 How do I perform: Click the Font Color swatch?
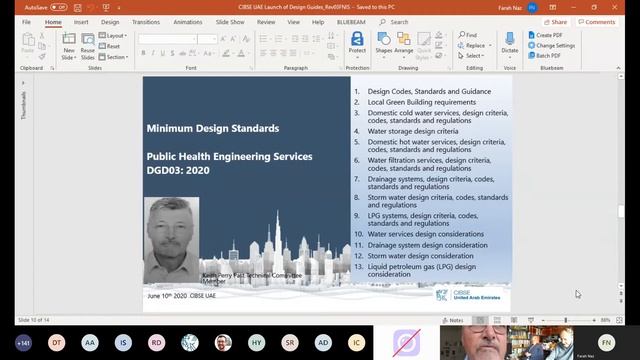click(x=241, y=53)
